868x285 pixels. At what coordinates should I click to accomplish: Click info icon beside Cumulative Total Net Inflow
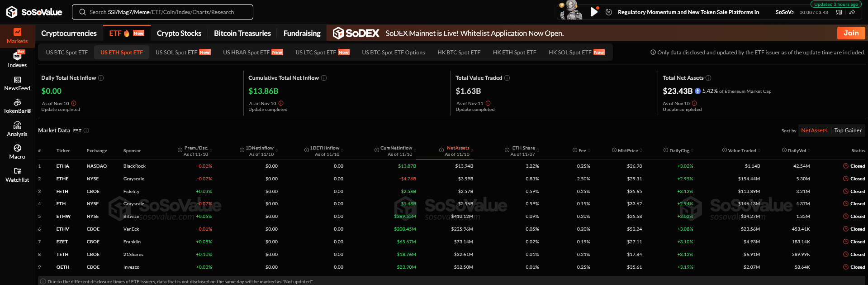pyautogui.click(x=324, y=78)
